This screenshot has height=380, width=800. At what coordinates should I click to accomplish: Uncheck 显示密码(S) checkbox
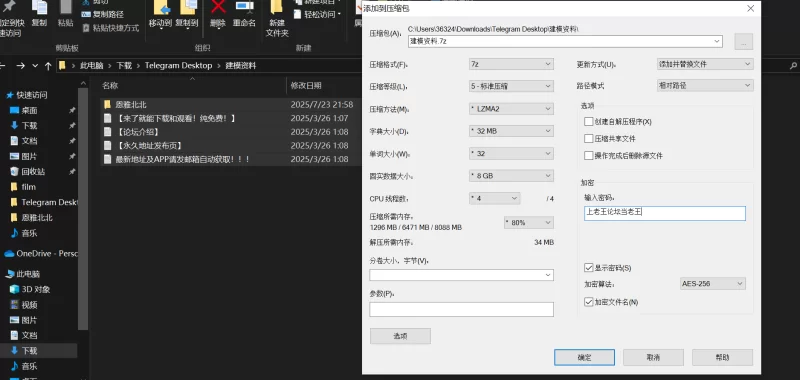pyautogui.click(x=589, y=268)
